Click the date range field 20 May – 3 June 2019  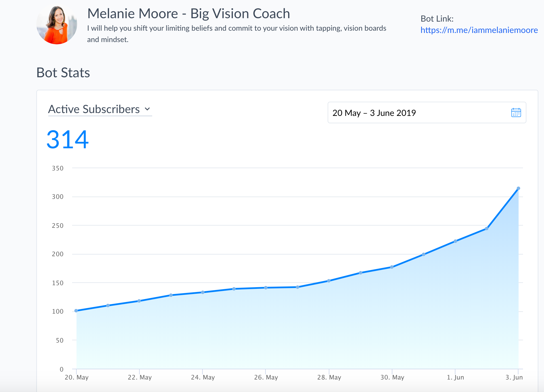coord(420,113)
